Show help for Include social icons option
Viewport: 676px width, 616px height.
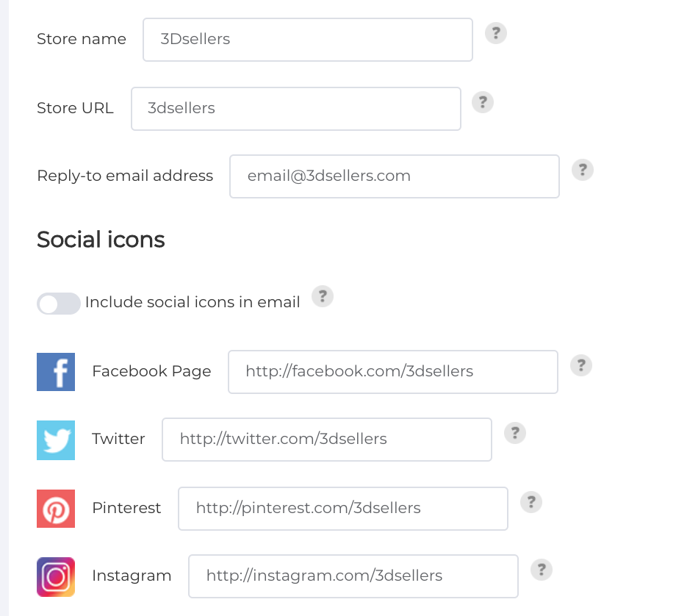(x=323, y=296)
